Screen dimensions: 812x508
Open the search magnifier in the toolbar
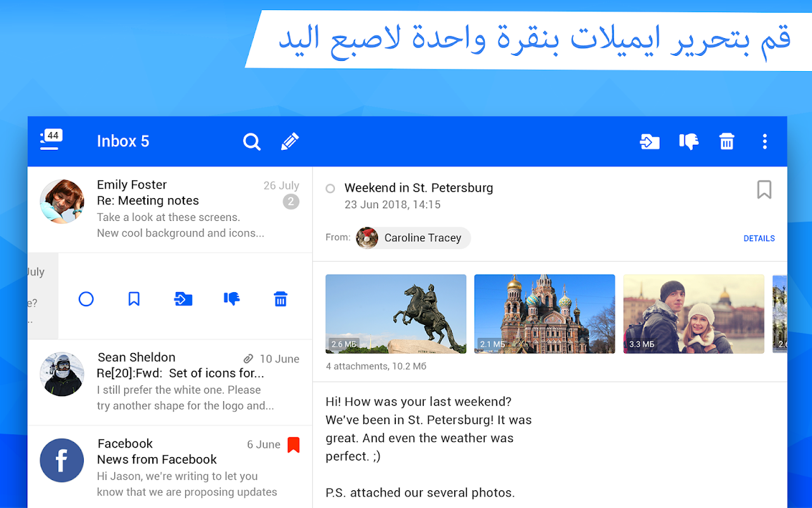coord(252,142)
